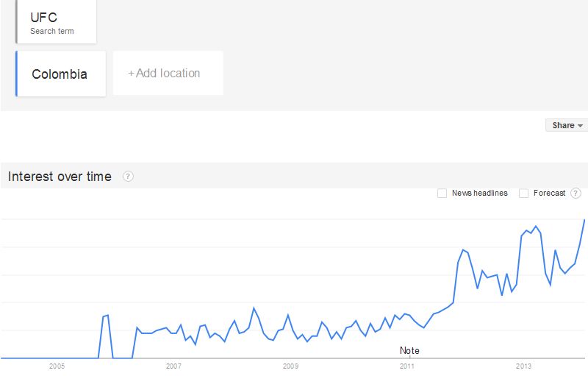Enable the News headlines checkbox
Image resolution: width=588 pixels, height=376 pixels.
442,194
